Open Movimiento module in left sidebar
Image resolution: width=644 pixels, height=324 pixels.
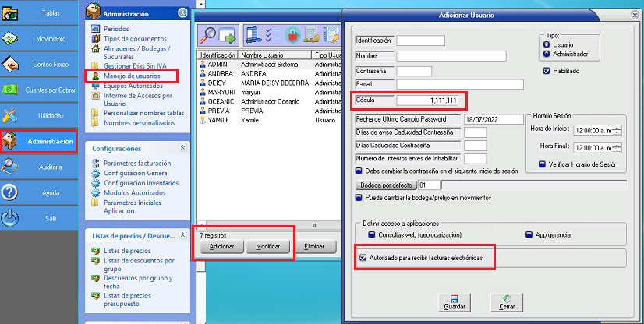tap(39, 38)
